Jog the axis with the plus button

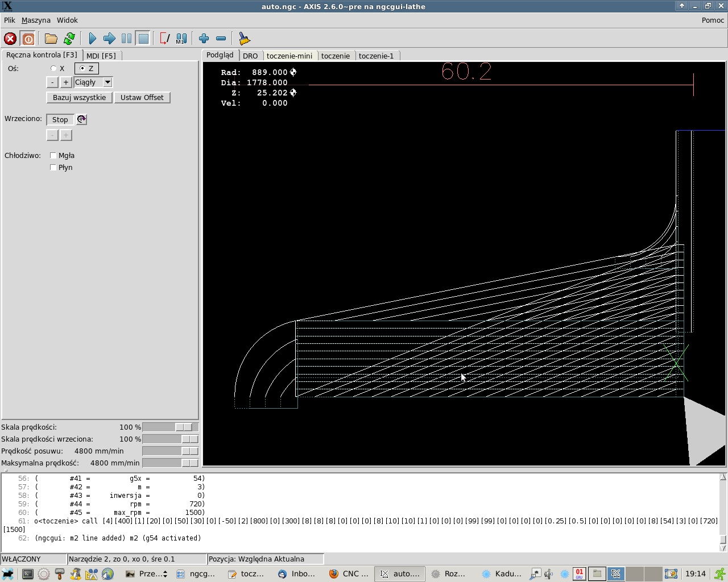[x=66, y=82]
